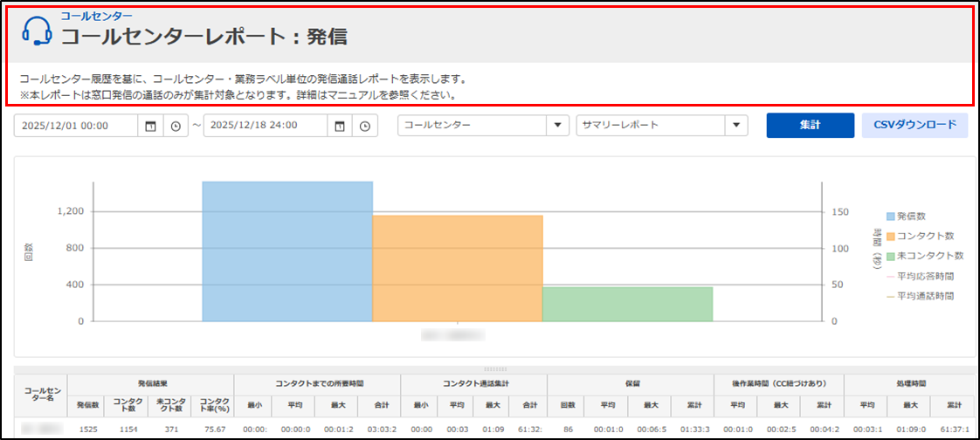Open the start date clock picker
980x440 pixels.
176,126
